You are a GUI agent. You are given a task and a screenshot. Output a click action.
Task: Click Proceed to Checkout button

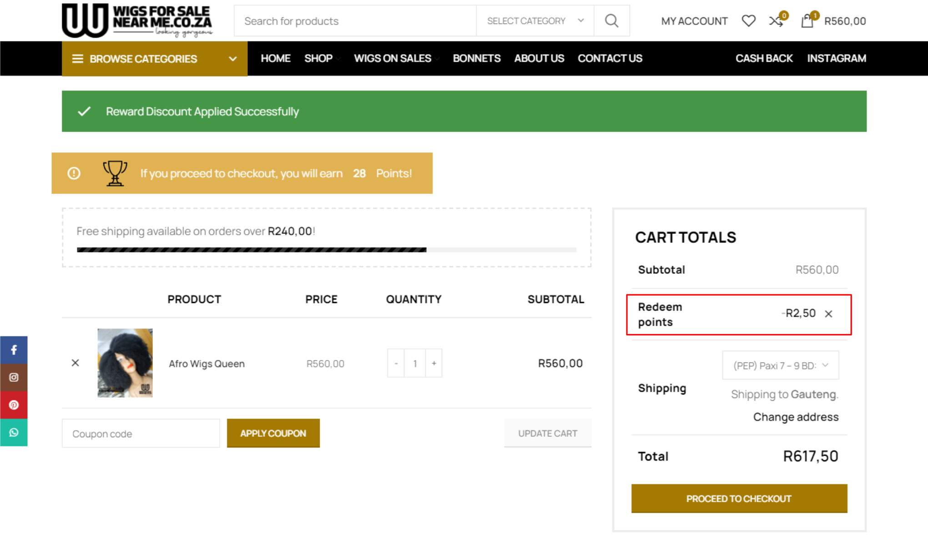point(739,499)
